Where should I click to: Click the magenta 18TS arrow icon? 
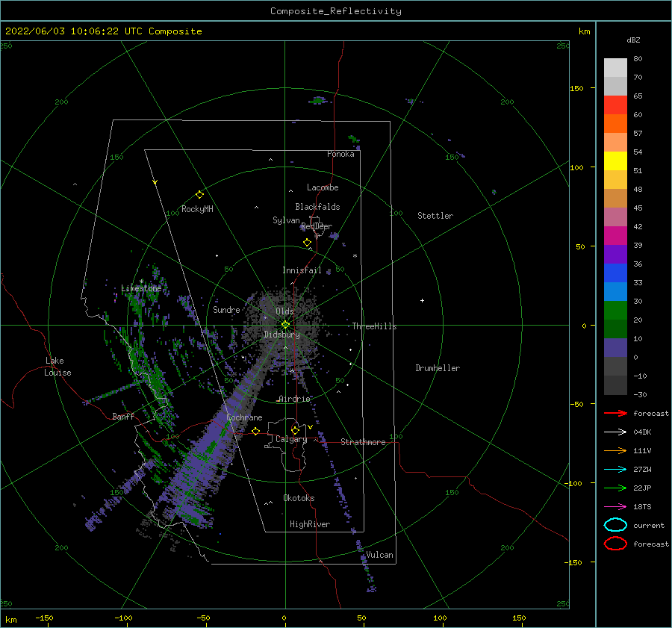point(615,507)
